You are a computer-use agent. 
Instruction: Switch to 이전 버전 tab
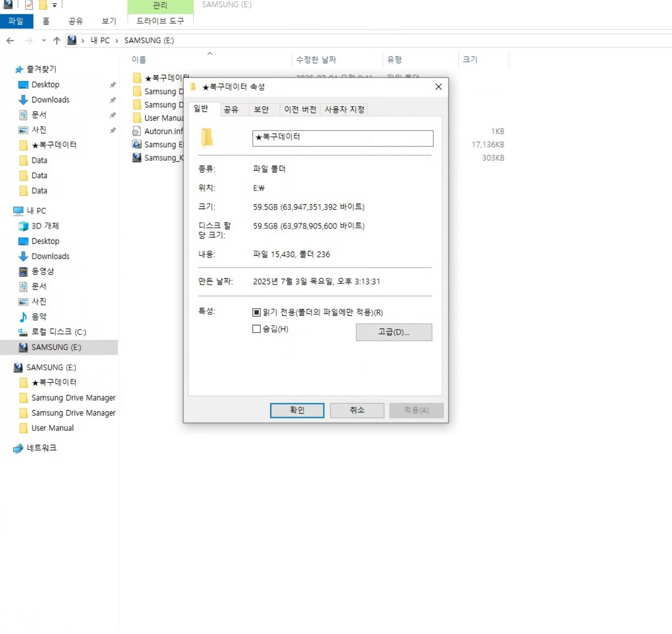pyautogui.click(x=301, y=110)
